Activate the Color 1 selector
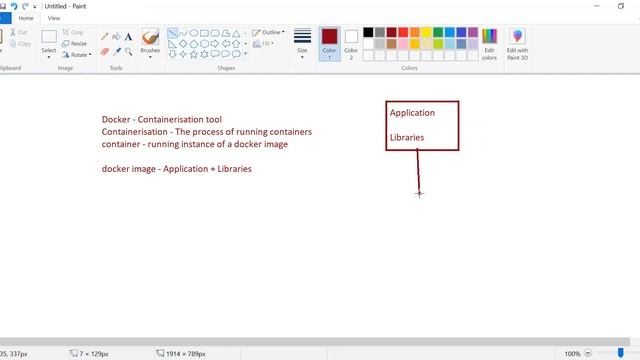Screen dimensions: 640x360 coord(329,44)
